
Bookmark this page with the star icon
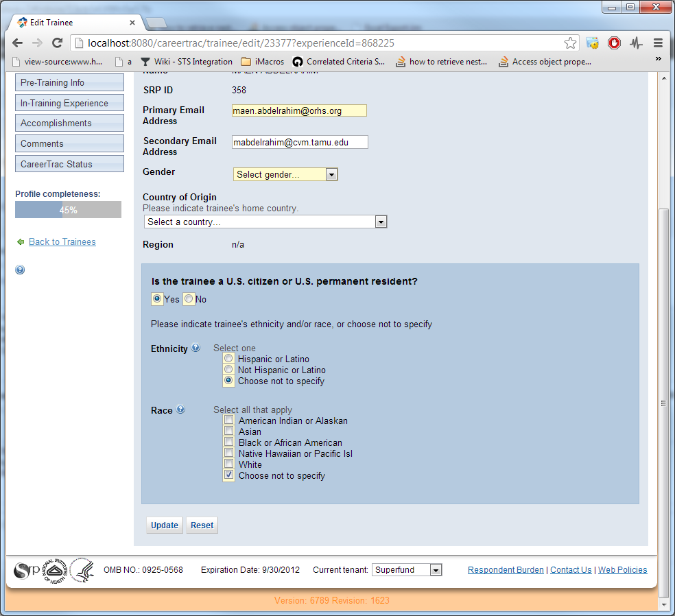[x=570, y=43]
